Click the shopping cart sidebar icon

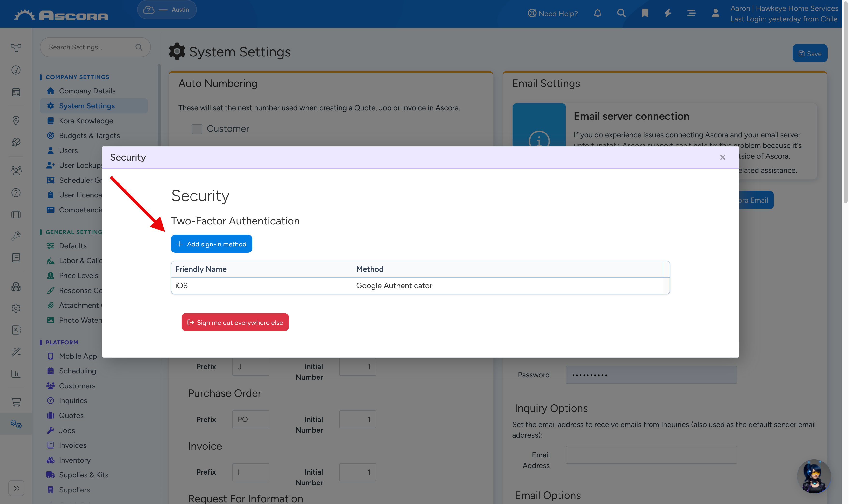click(16, 402)
